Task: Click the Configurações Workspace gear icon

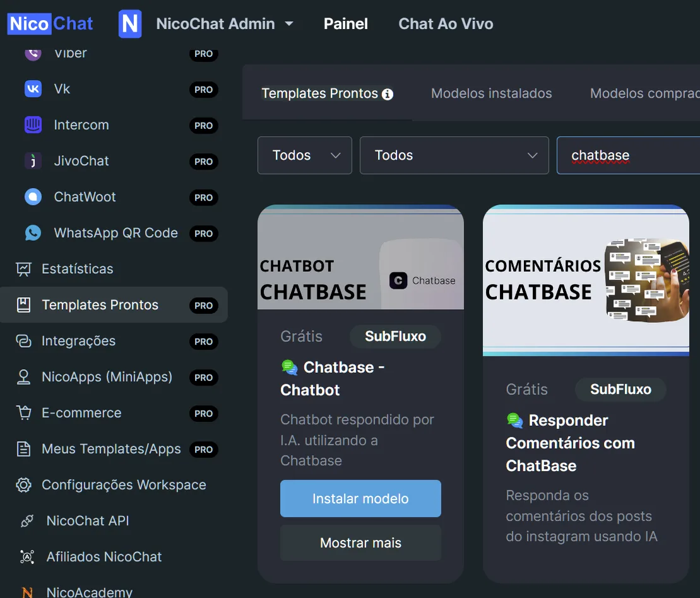Action: (23, 485)
